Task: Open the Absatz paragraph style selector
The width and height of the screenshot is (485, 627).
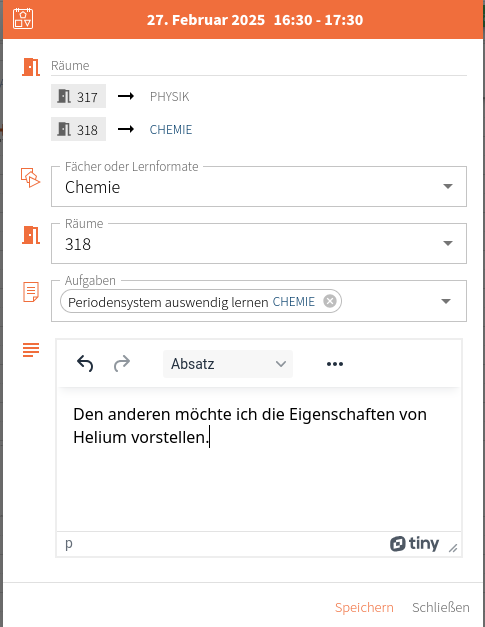Action: (x=228, y=364)
